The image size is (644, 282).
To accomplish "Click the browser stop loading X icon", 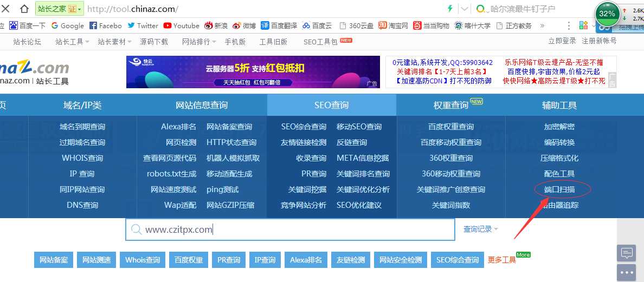I will coord(6,8).
